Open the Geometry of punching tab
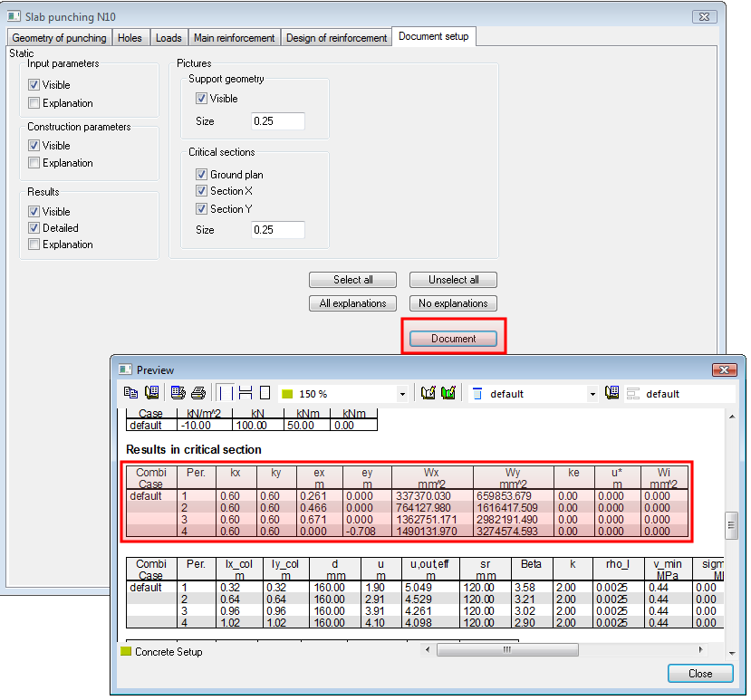 (x=59, y=38)
